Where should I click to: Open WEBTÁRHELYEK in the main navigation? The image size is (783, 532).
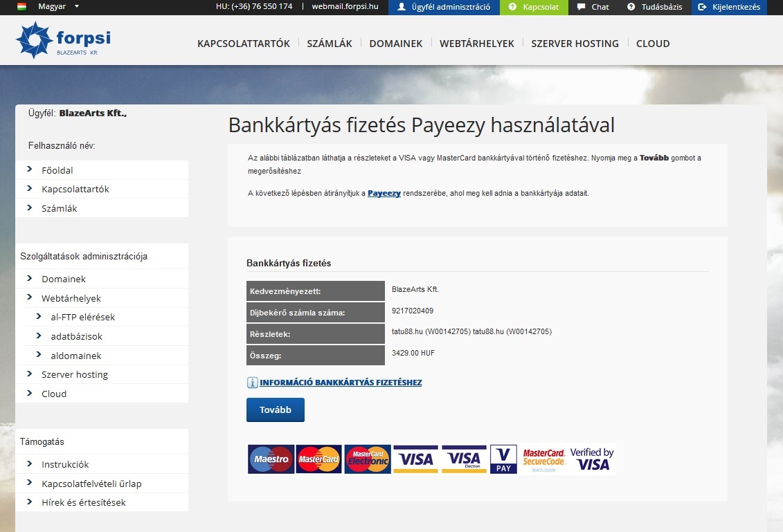[477, 44]
